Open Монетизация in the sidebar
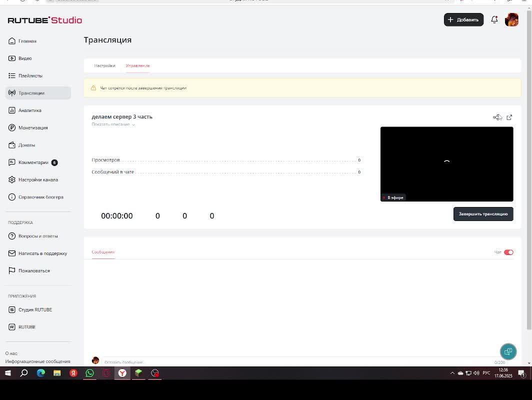Image resolution: width=532 pixels, height=400 pixels. pos(28,127)
